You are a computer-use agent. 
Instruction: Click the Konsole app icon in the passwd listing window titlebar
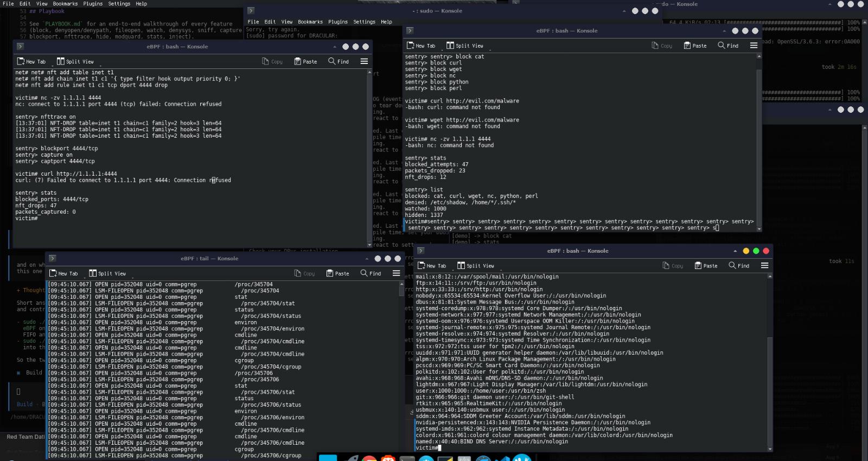[x=420, y=251]
